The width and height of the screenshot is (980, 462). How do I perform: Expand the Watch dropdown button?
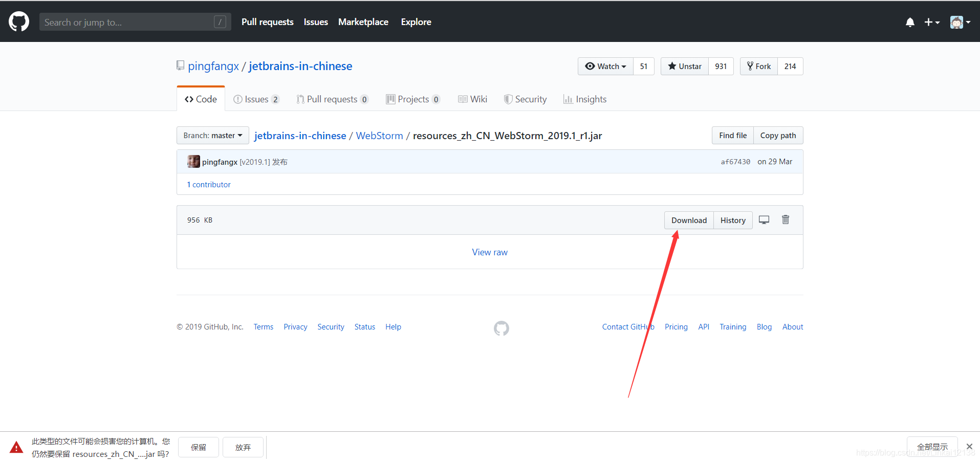coord(605,67)
